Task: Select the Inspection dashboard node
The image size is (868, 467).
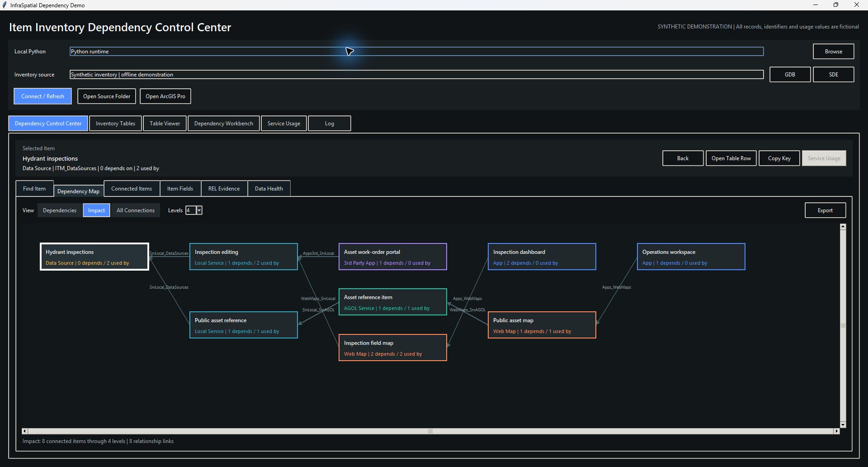Action: pyautogui.click(x=542, y=257)
